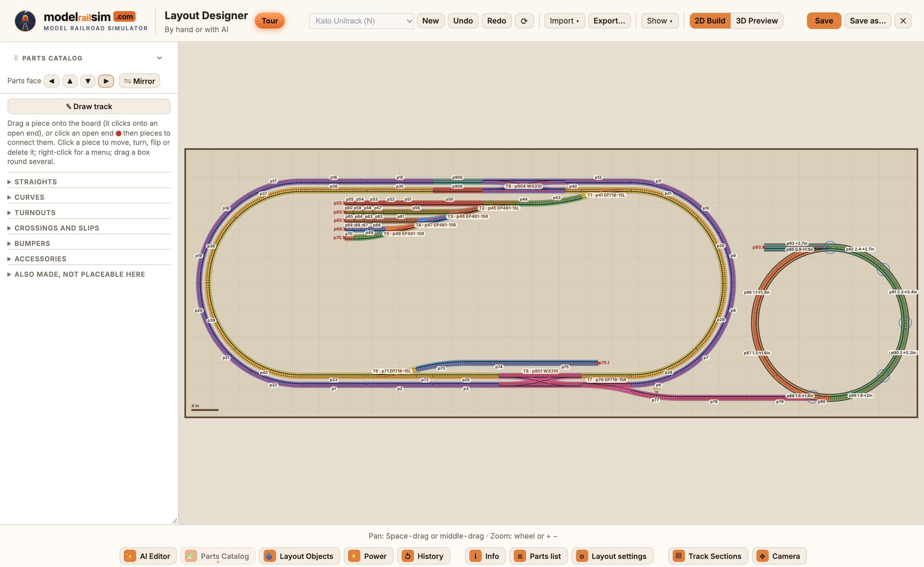Set parts face to left arrow

pos(52,81)
